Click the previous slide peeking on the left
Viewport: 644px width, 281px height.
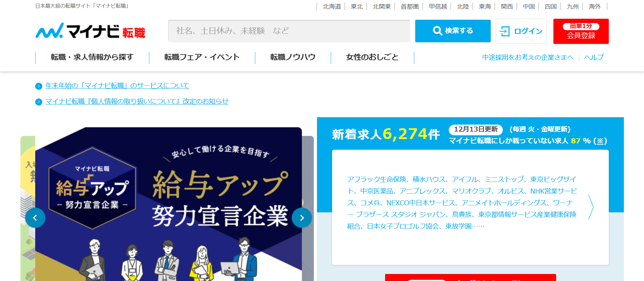pos(28,208)
